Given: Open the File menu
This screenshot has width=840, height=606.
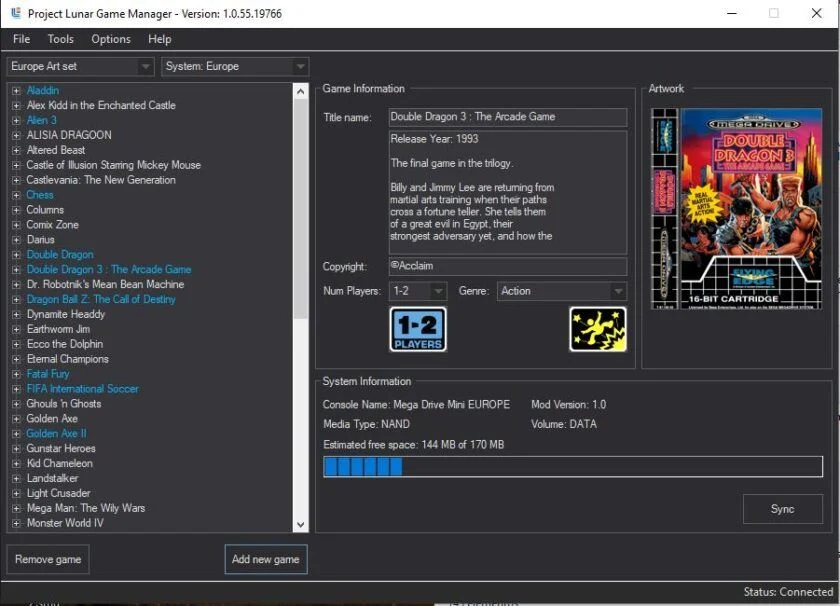Looking at the screenshot, I should 21,39.
